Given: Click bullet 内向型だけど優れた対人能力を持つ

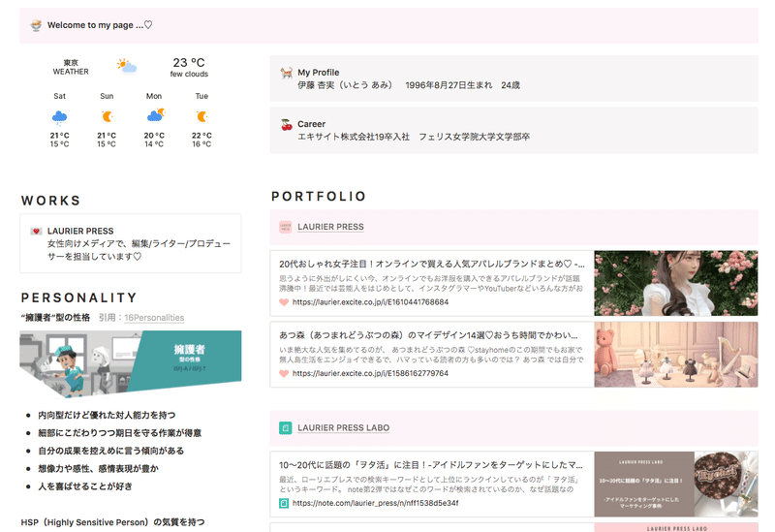Looking at the screenshot, I should (x=107, y=415).
